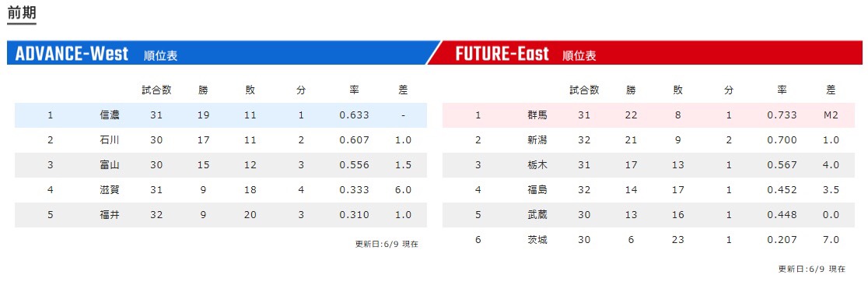Click the 前期 section heading
Viewport: 868px width, 282px height.
click(22, 12)
